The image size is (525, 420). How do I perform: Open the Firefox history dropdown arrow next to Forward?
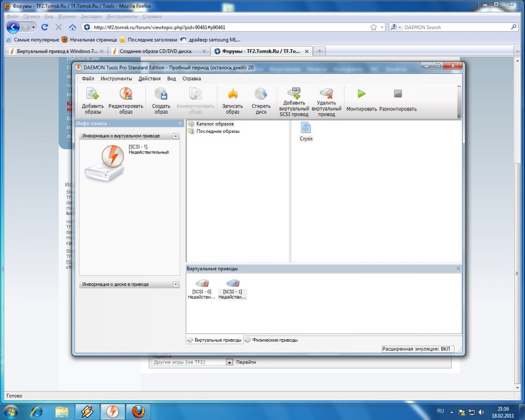33,27
